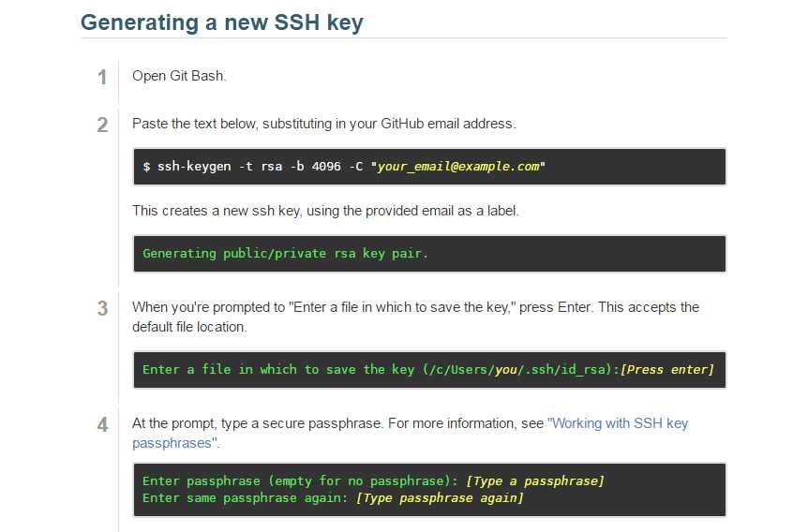The width and height of the screenshot is (808, 532).
Task: Open the "Working with SSH key passphrases" link
Action: [x=618, y=423]
